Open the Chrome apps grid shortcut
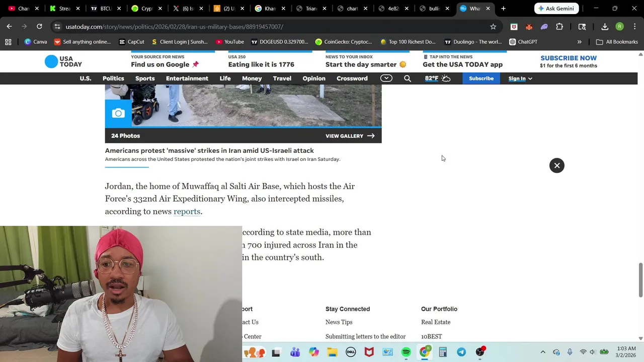Screen dimensions: 644x362 coord(8,42)
